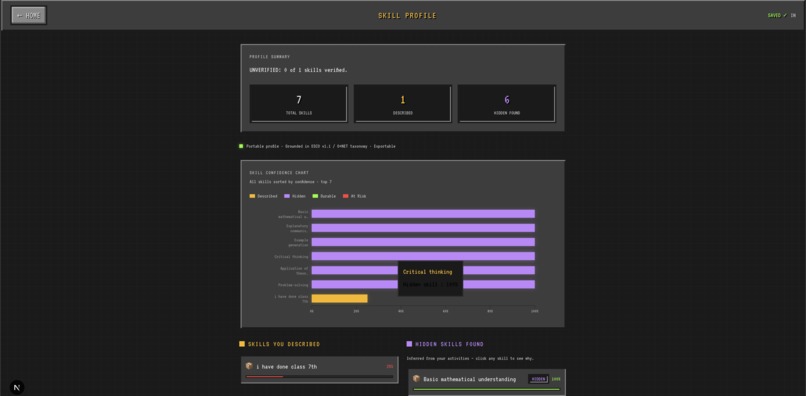Toggle the Hidden legend entry
The width and height of the screenshot is (806, 396).
[x=295, y=196]
